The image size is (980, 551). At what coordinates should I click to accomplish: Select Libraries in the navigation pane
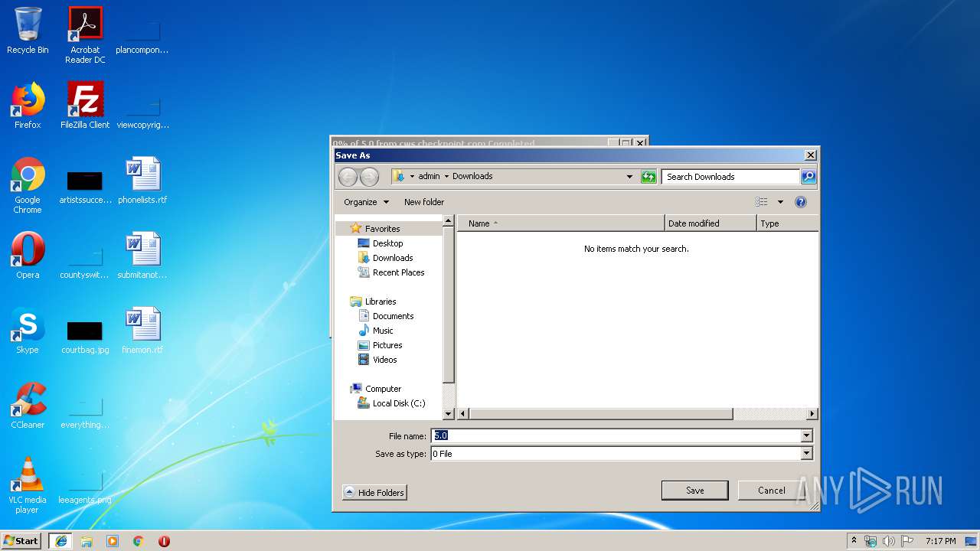coord(381,302)
